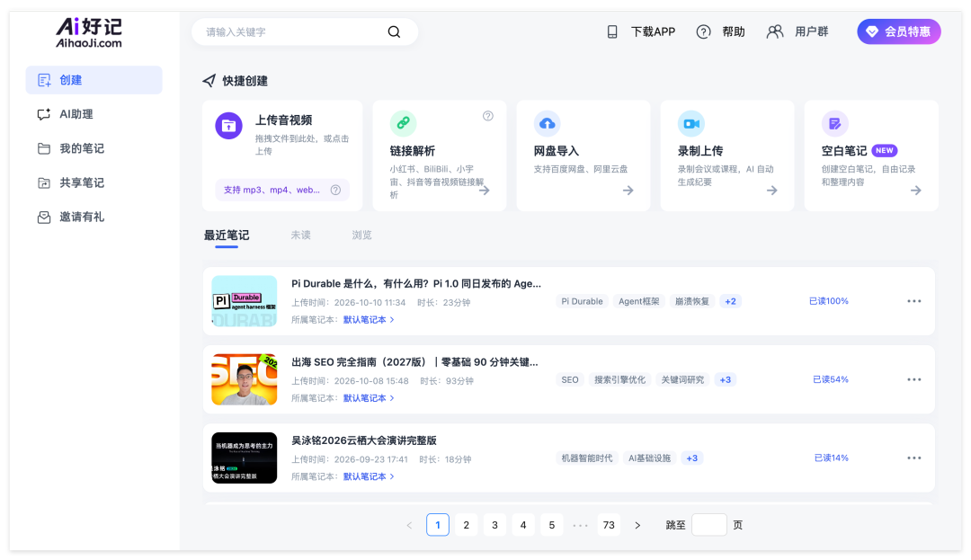
Task: Go to page 3
Action: coord(494,525)
